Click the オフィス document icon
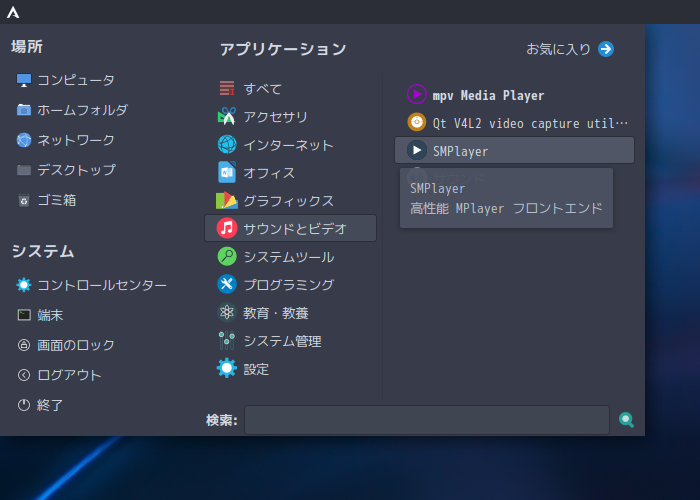 coord(227,172)
